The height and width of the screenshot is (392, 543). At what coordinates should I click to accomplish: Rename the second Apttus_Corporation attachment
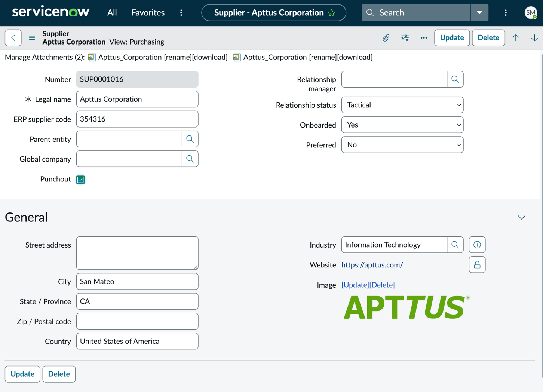click(323, 57)
